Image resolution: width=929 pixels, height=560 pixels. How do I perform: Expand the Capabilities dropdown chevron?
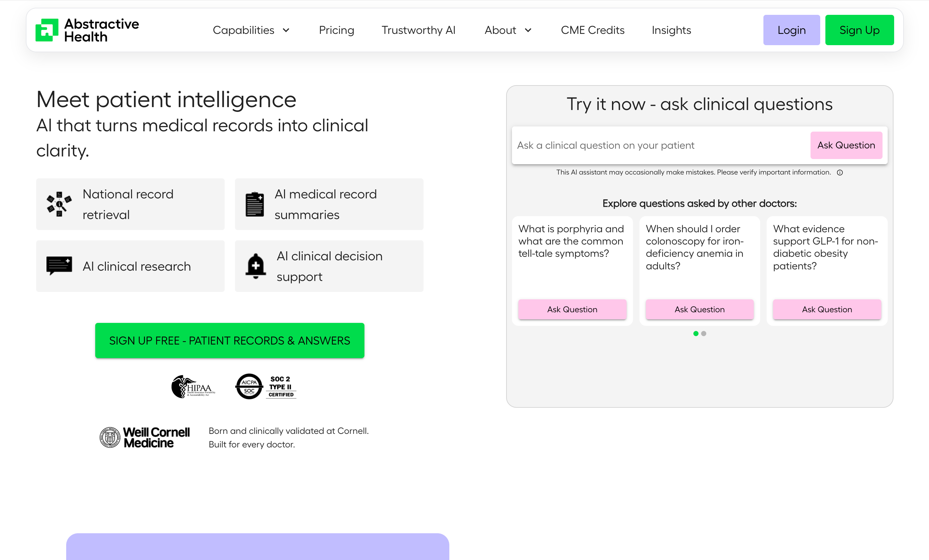[x=286, y=30]
